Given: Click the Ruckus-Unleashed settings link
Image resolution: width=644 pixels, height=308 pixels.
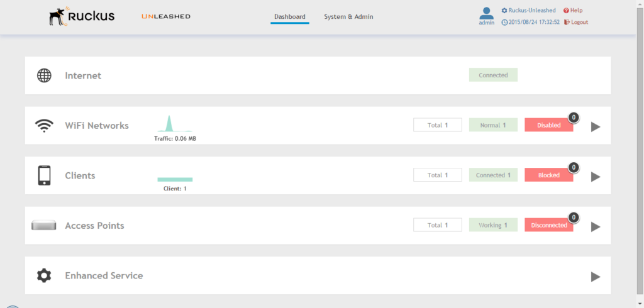Looking at the screenshot, I should click(528, 11).
